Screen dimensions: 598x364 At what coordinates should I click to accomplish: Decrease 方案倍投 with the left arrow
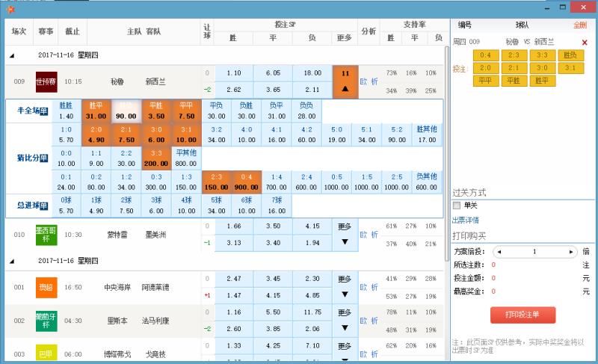(x=499, y=252)
